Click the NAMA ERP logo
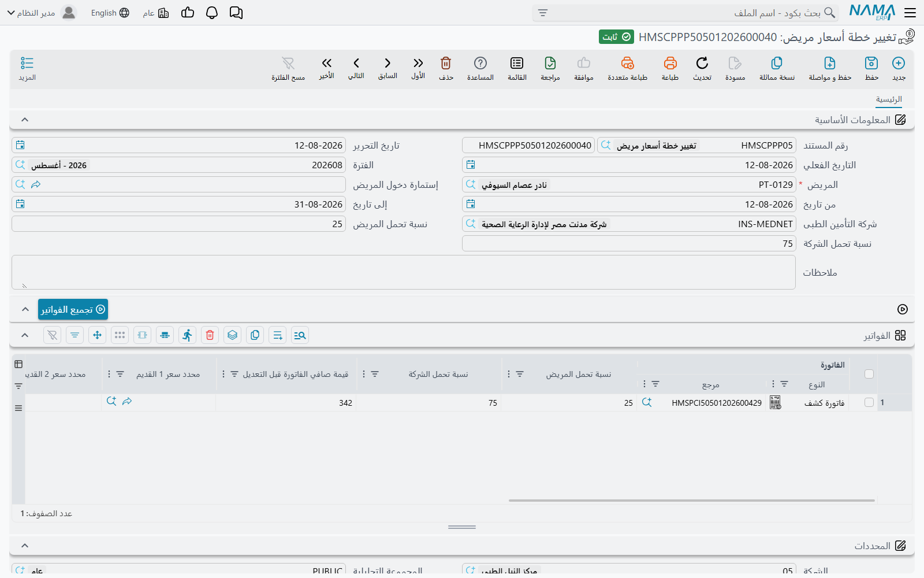Screen dimensions: 924x578 (872, 13)
